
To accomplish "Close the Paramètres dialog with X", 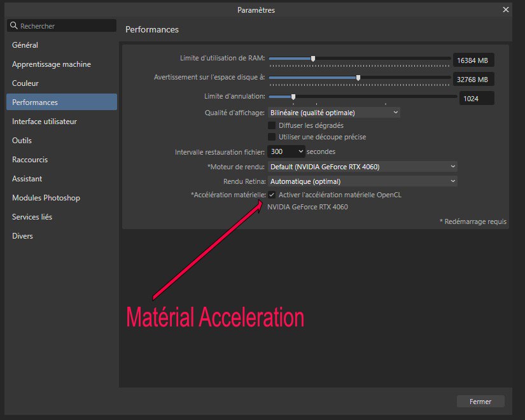I will [505, 10].
